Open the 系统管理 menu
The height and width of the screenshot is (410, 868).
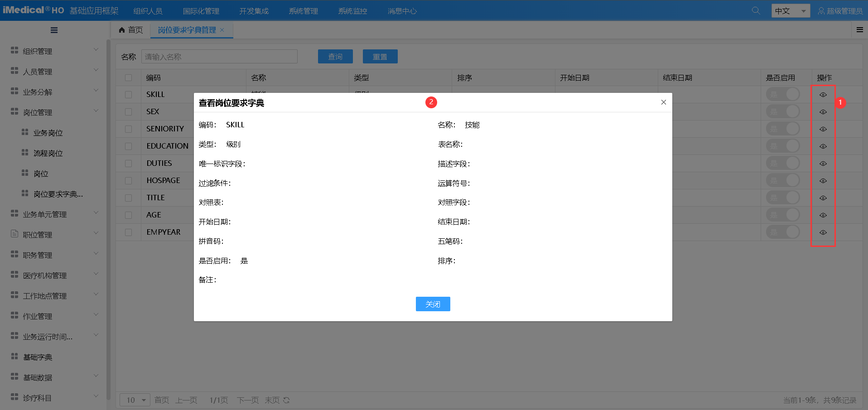303,10
